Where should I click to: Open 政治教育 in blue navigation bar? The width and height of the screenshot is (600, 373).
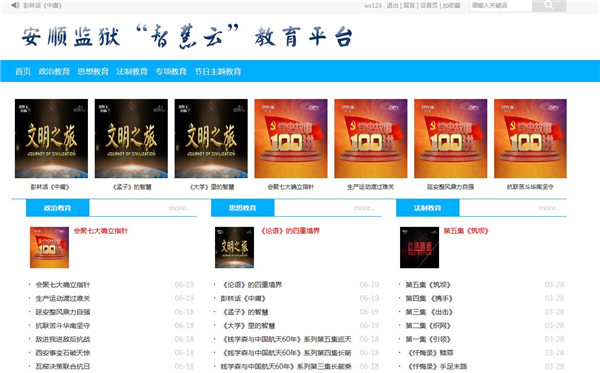[x=54, y=72]
